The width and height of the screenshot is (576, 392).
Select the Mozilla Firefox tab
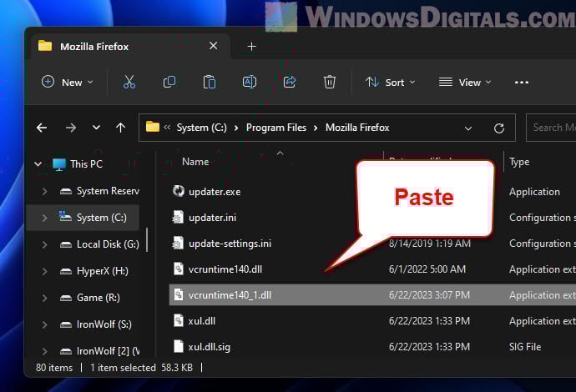[130, 46]
